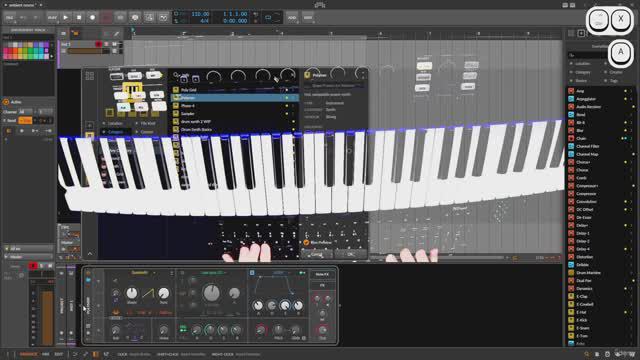The height and width of the screenshot is (360, 640).
Task: Click the 4/4 time signature field
Action: (x=205, y=21)
